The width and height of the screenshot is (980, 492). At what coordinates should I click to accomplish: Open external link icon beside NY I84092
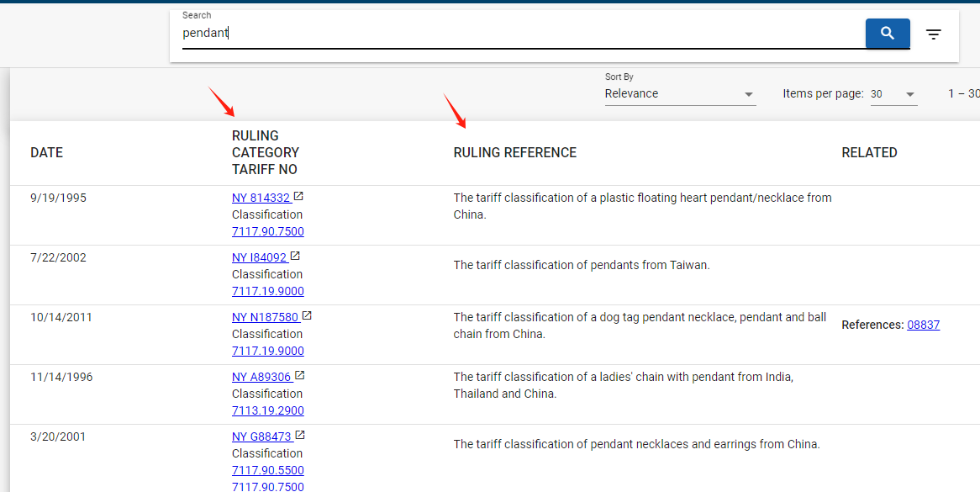[295, 256]
